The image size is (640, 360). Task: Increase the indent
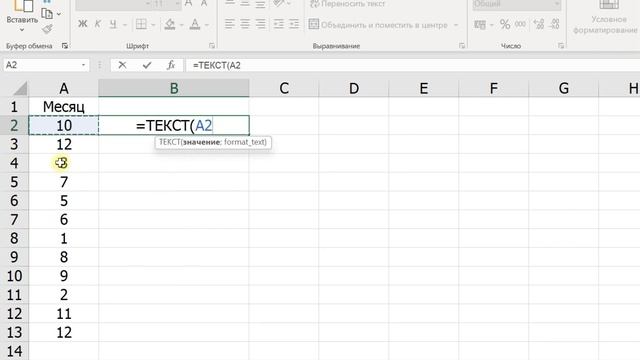click(294, 24)
